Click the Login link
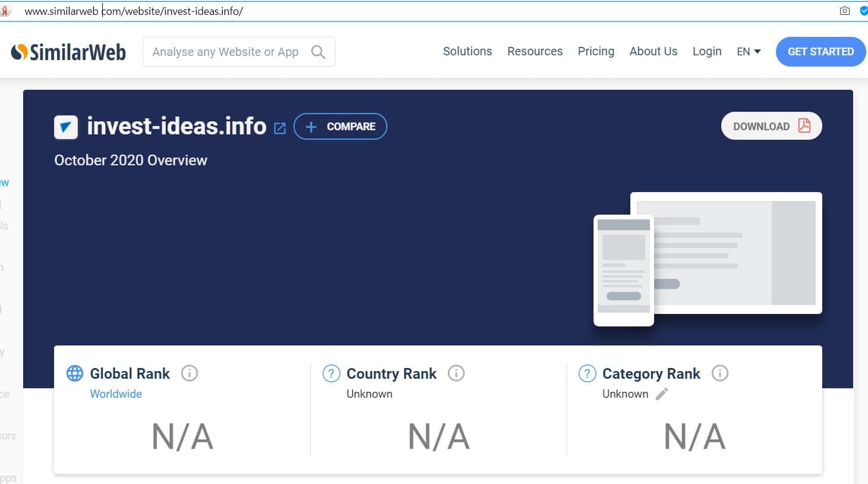 [707, 52]
